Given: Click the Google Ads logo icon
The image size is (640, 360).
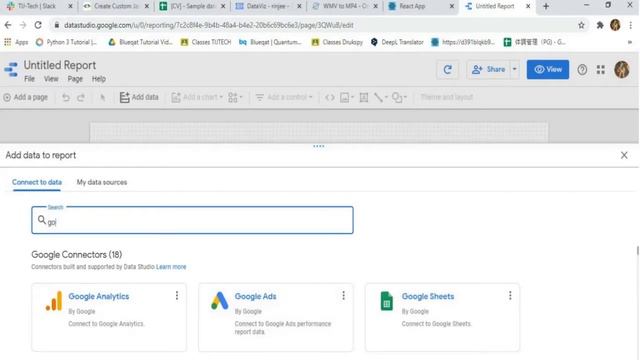Looking at the screenshot, I should click(x=220, y=301).
